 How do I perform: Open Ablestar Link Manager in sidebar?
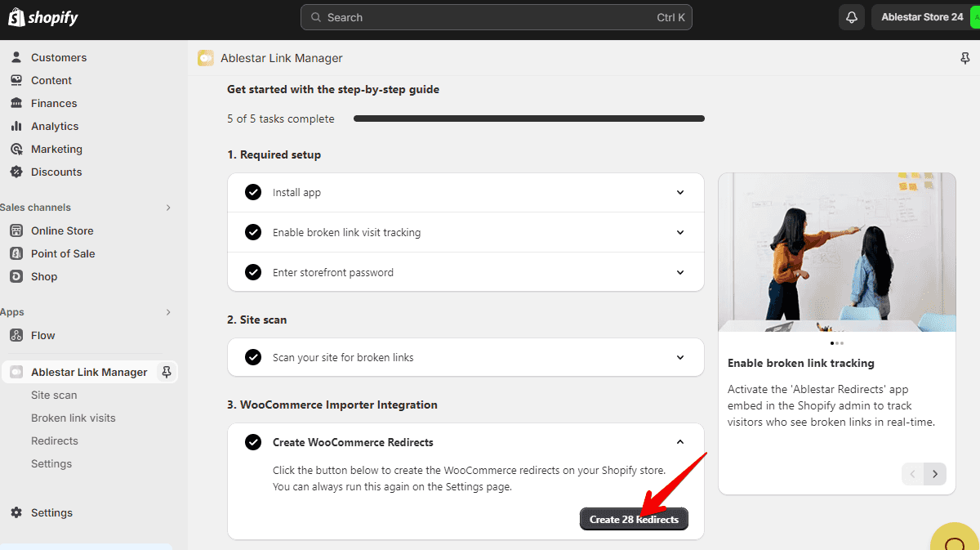point(89,372)
